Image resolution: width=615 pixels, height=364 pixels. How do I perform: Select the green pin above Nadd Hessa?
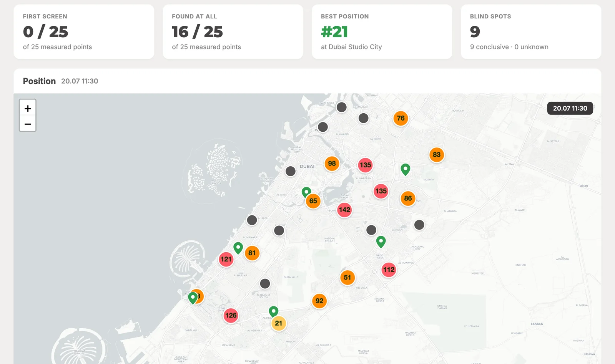point(381,242)
